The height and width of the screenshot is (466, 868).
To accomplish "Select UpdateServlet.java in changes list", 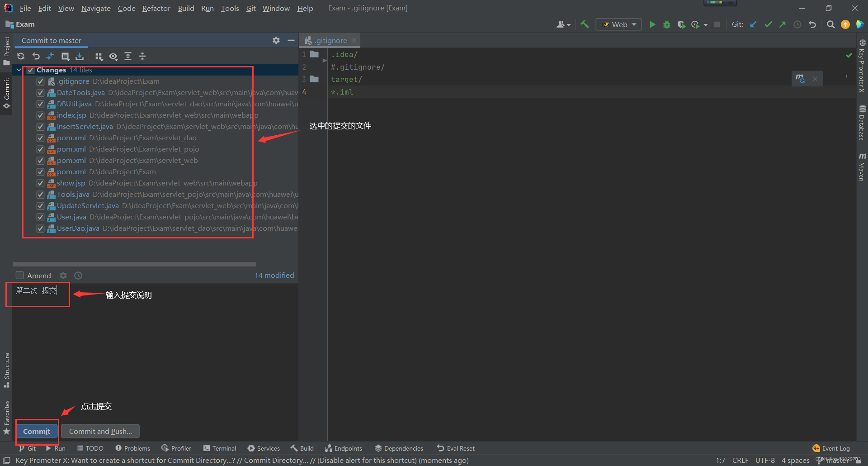I will click(x=88, y=206).
